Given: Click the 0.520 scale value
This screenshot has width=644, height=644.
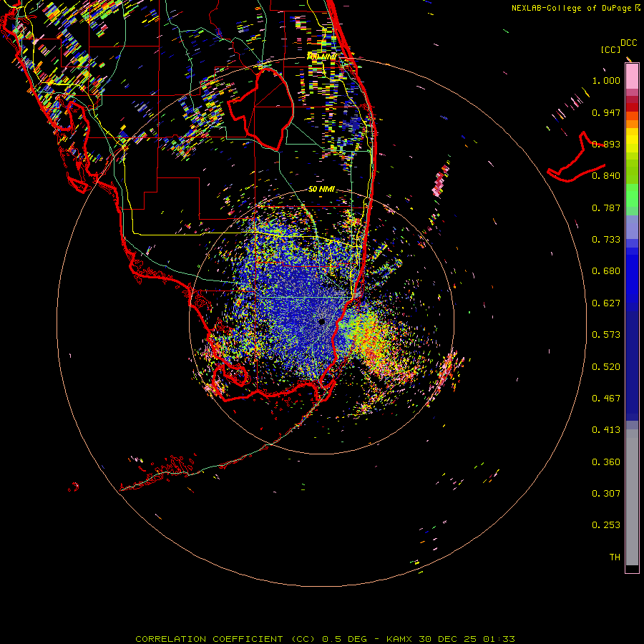Looking at the screenshot, I should coord(606,367).
